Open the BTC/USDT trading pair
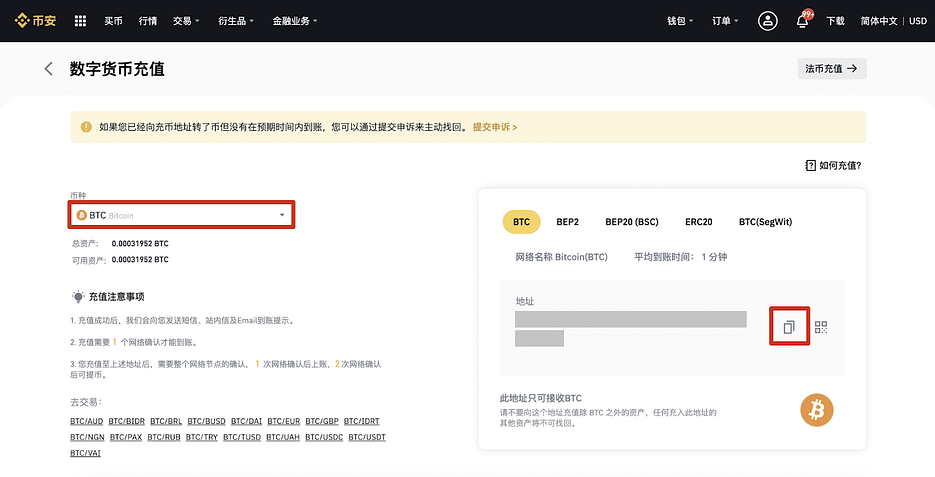The height and width of the screenshot is (477, 935). (367, 437)
